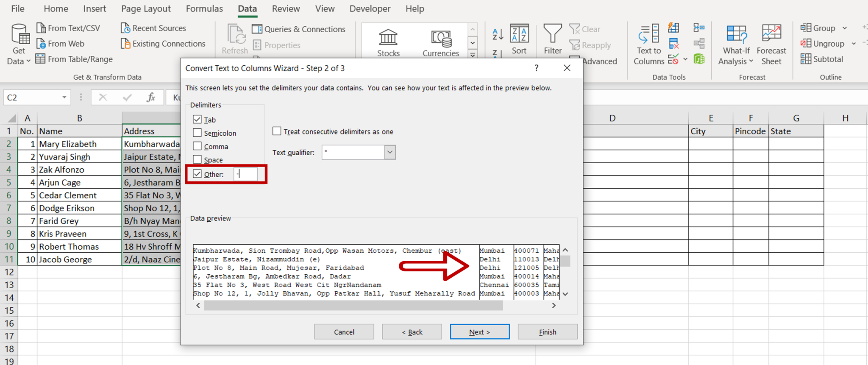Image resolution: width=868 pixels, height=365 pixels.
Task: Click the Insert Function fx icon
Action: (x=151, y=98)
